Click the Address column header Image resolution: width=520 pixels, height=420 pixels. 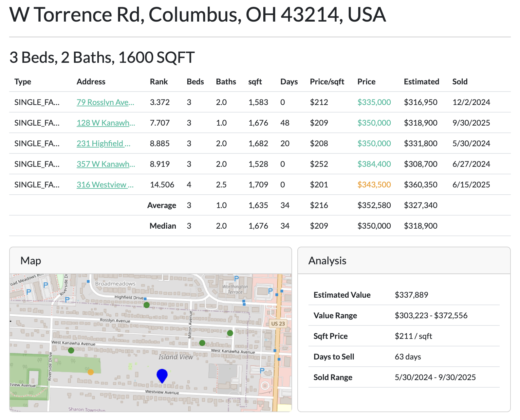(x=91, y=81)
